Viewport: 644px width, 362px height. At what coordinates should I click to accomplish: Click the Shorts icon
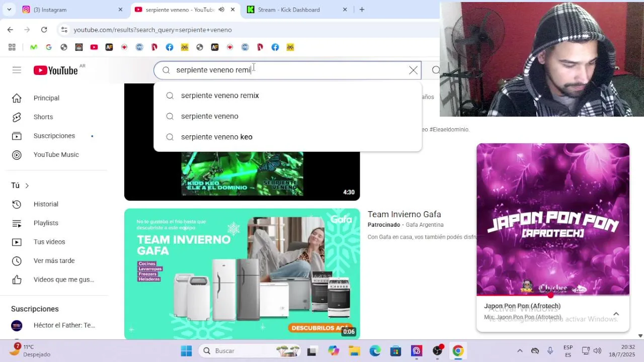click(17, 117)
